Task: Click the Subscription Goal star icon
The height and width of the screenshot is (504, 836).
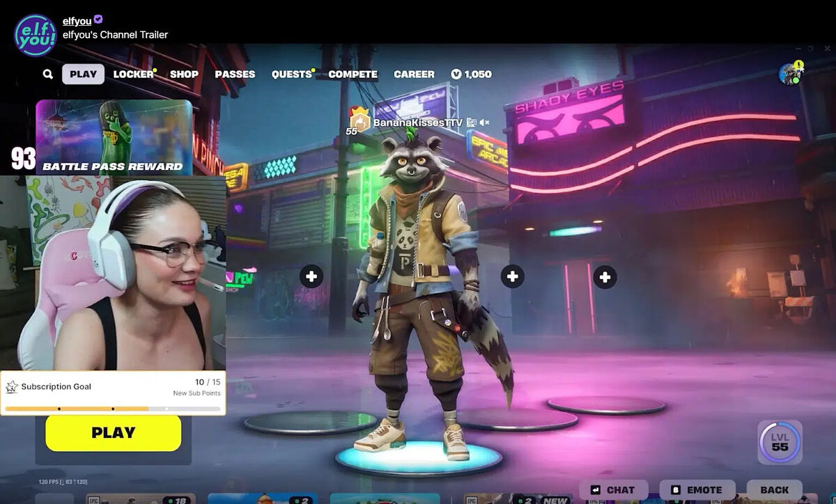Action: (12, 386)
